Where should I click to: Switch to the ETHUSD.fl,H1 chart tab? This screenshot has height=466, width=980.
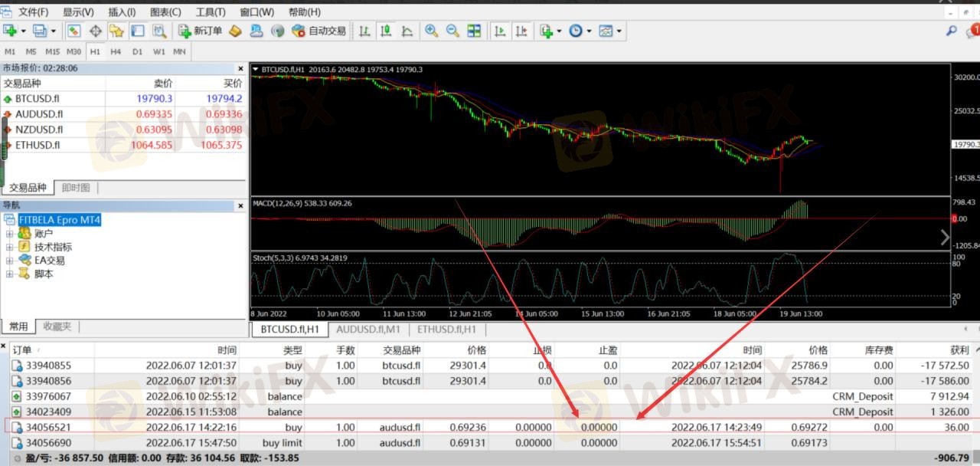pyautogui.click(x=446, y=330)
